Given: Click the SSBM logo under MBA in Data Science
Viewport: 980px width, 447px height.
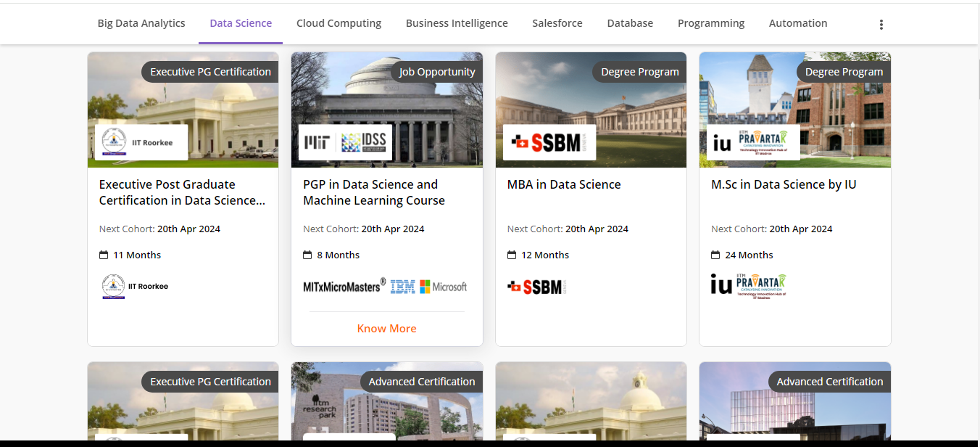Looking at the screenshot, I should click(536, 286).
